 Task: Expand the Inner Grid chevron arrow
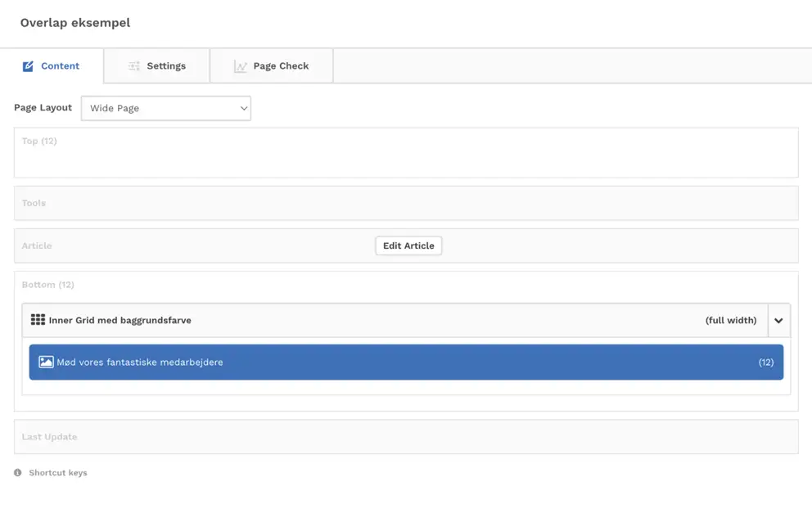[778, 321]
